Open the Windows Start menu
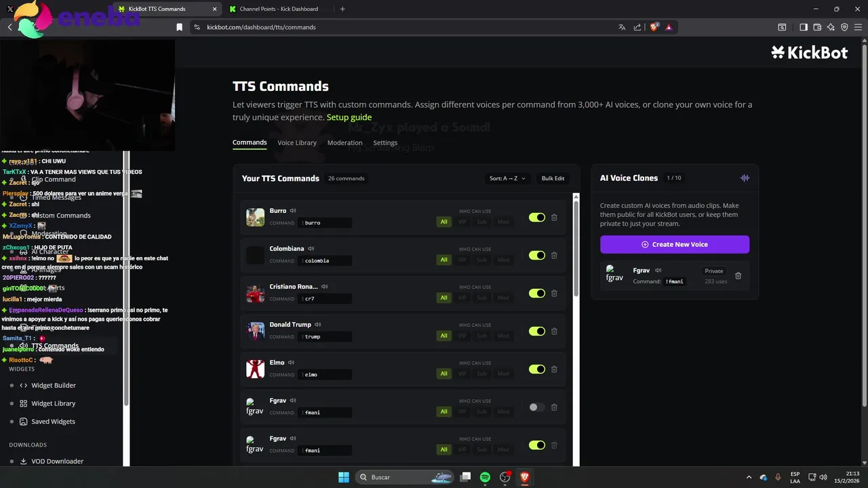 [x=344, y=477]
